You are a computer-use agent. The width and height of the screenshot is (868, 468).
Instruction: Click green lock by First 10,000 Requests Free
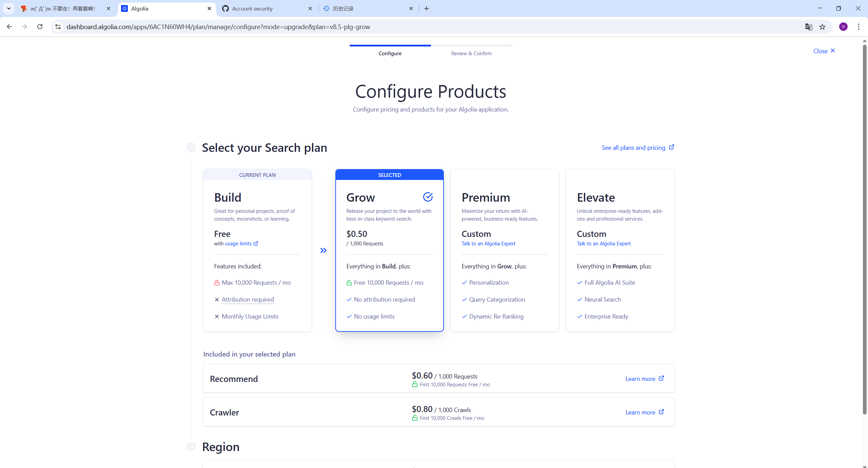415,384
